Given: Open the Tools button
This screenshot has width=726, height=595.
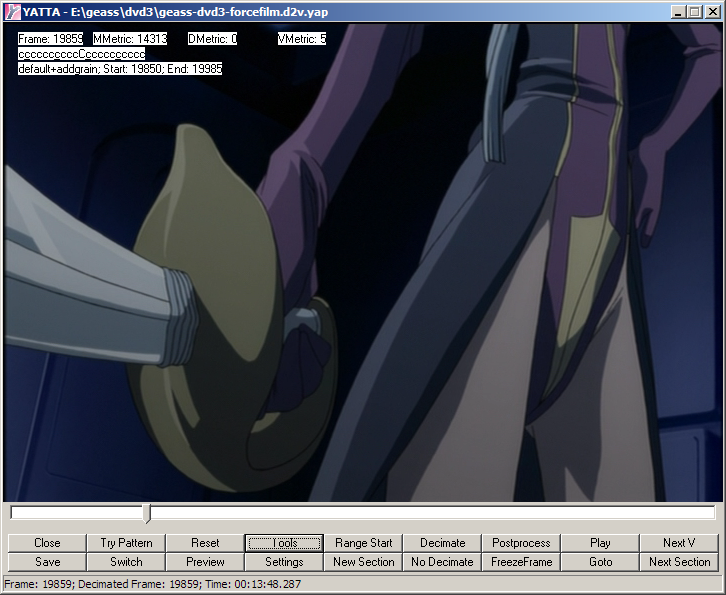Looking at the screenshot, I should (284, 543).
